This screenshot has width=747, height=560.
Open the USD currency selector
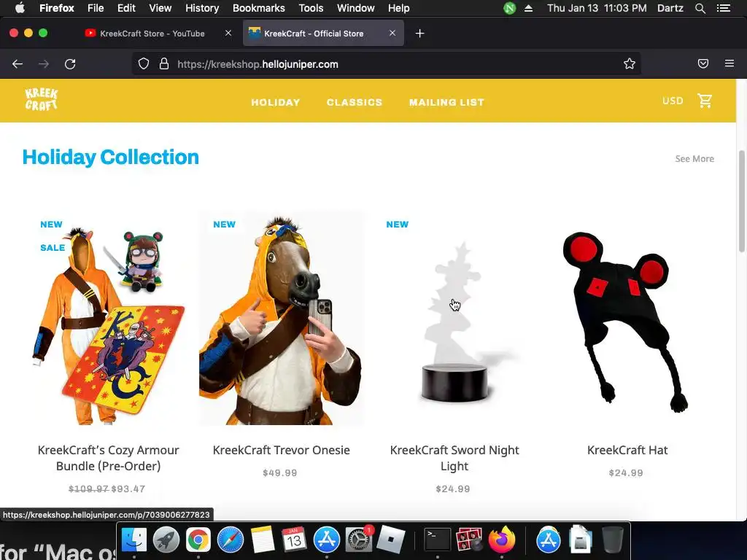672,101
